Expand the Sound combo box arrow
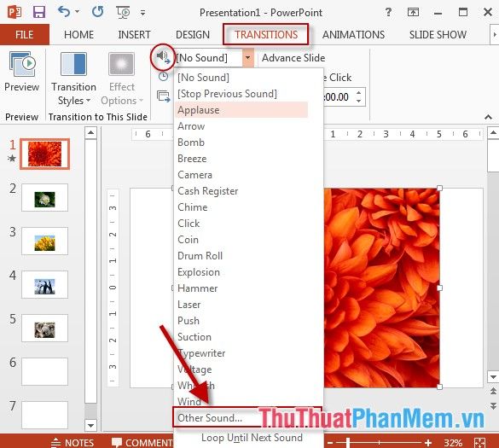The height and width of the screenshot is (448, 499). (x=248, y=58)
